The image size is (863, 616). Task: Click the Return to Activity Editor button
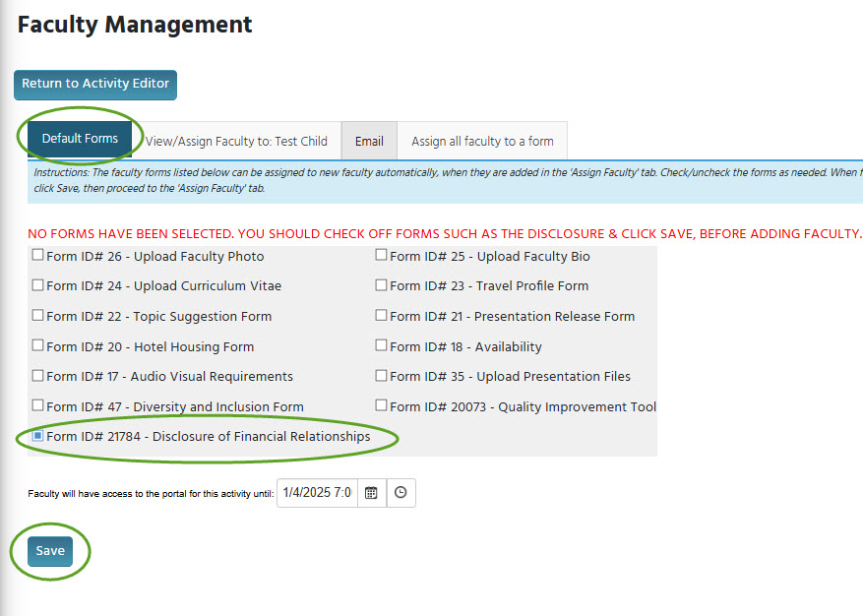[x=95, y=84]
